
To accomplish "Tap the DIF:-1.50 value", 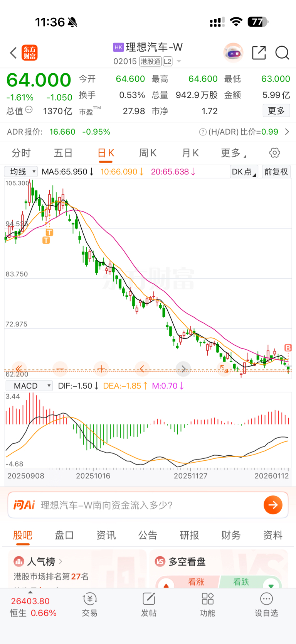I will click(x=78, y=386).
